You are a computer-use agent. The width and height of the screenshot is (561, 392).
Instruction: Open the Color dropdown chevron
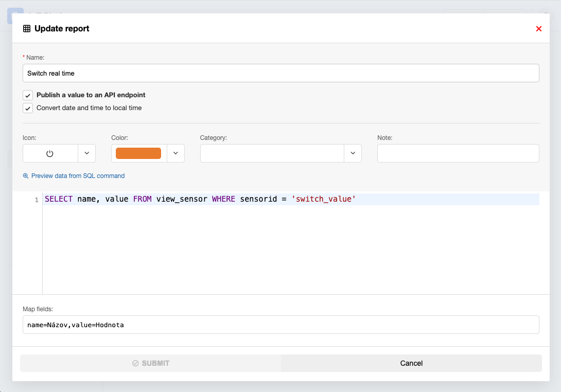(x=176, y=153)
